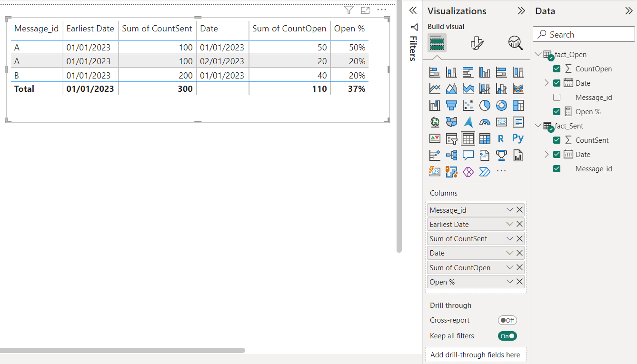
Task: Open dropdown for Message_id column field
Action: tap(510, 210)
